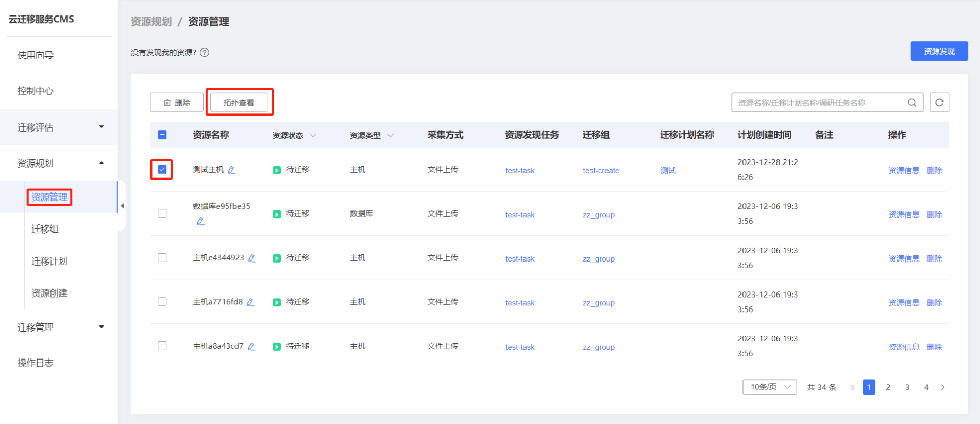
Task: Expand the 迁移评估 sidebar menu
Action: pyautogui.click(x=59, y=127)
